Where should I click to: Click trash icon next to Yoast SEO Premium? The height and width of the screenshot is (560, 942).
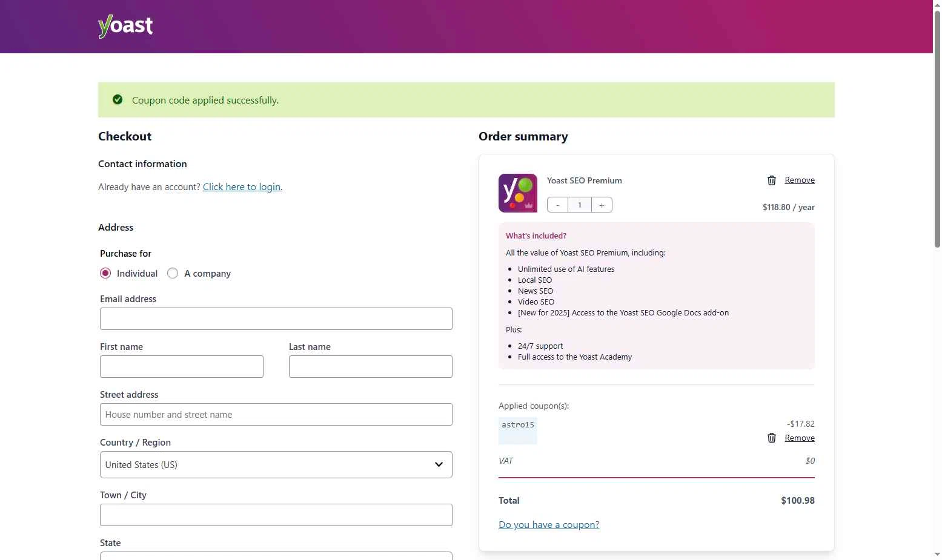tap(772, 180)
